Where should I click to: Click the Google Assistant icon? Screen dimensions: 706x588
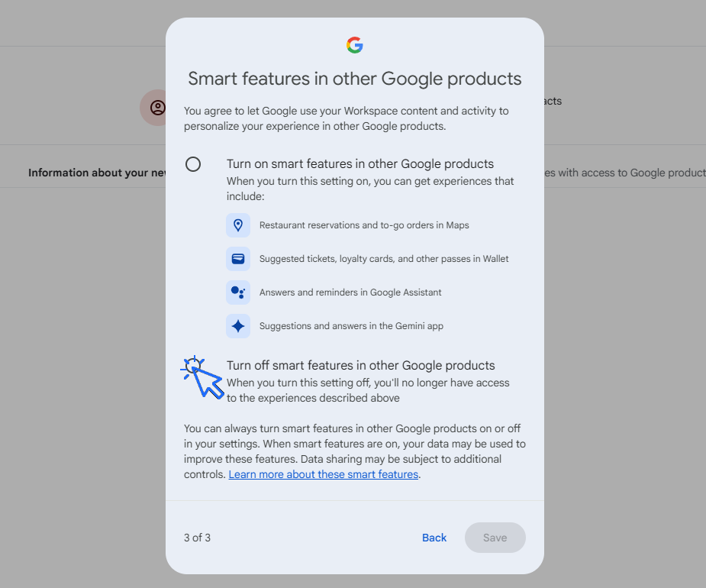pyautogui.click(x=237, y=292)
